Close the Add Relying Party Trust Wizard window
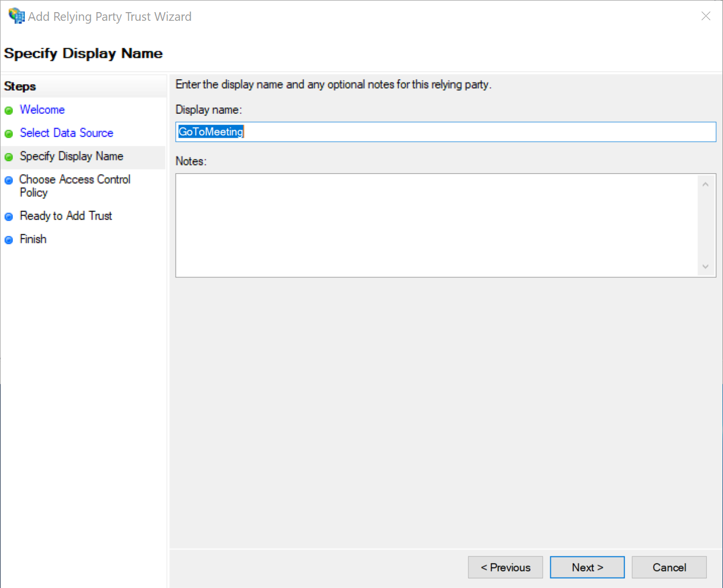The height and width of the screenshot is (588, 723). tap(706, 16)
